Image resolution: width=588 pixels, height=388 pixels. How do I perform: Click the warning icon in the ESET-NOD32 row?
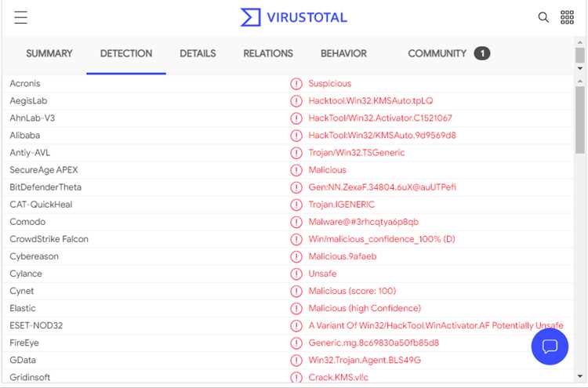click(x=296, y=325)
